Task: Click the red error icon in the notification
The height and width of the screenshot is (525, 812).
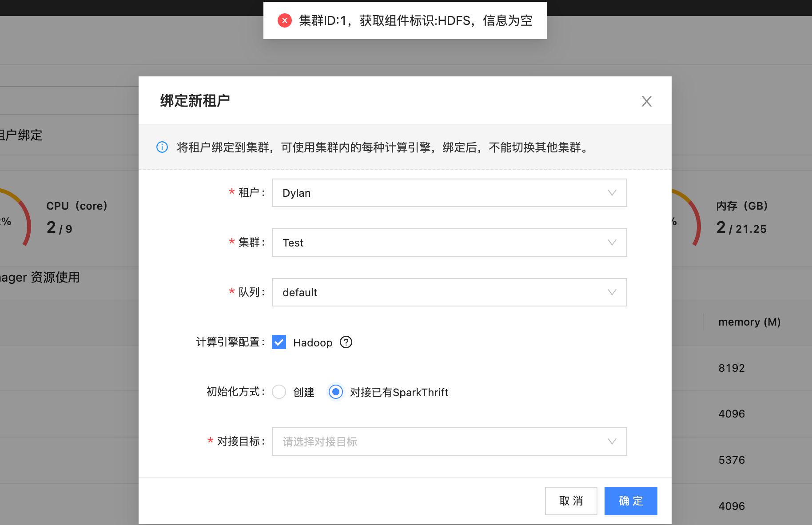Action: (x=284, y=20)
